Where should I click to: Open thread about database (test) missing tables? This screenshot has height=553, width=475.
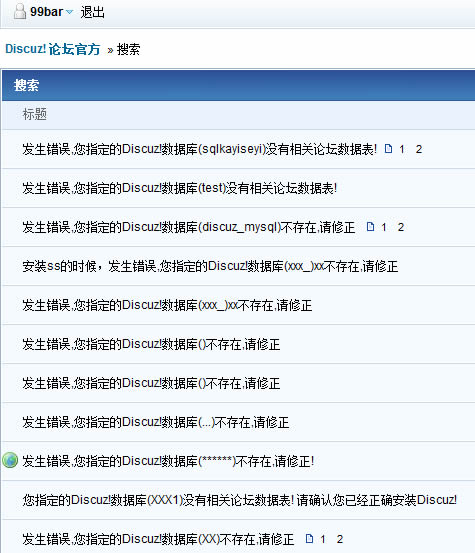[179, 188]
